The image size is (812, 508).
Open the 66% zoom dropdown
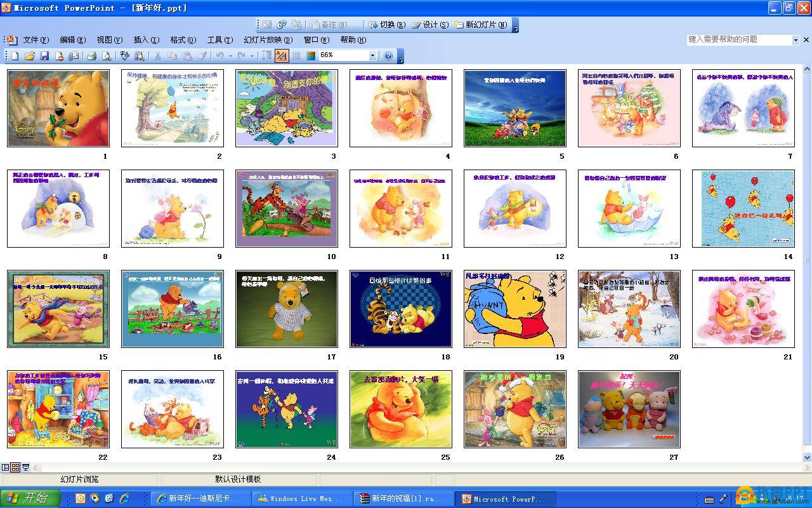tap(372, 56)
